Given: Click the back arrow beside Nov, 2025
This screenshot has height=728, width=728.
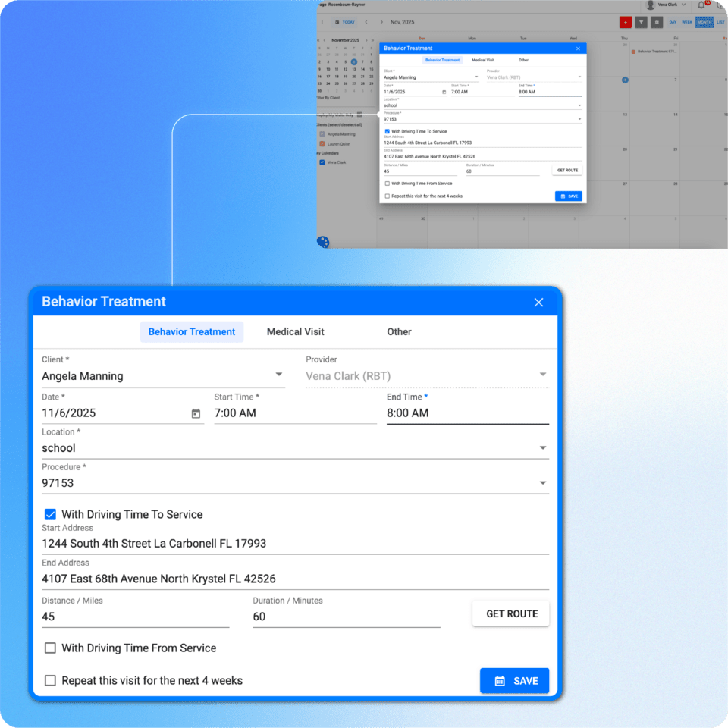Looking at the screenshot, I should (x=366, y=22).
